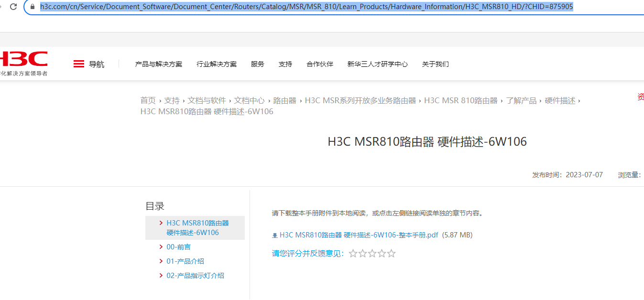Click the arrow beside 01-产品介绍

tap(161, 261)
